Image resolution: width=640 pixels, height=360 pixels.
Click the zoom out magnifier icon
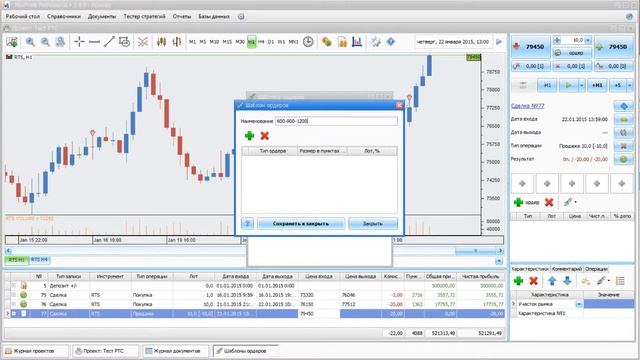click(x=45, y=42)
